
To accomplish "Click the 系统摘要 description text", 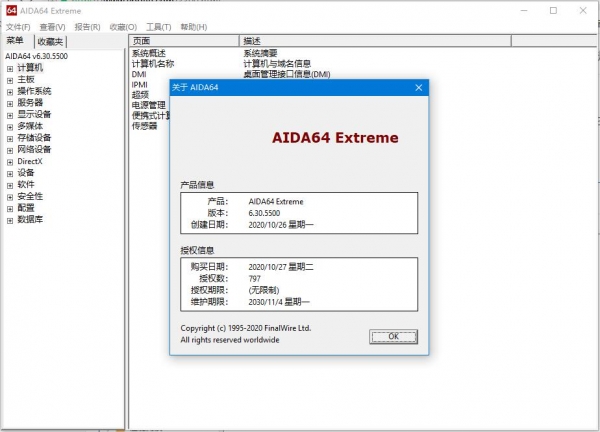I will (x=260, y=53).
